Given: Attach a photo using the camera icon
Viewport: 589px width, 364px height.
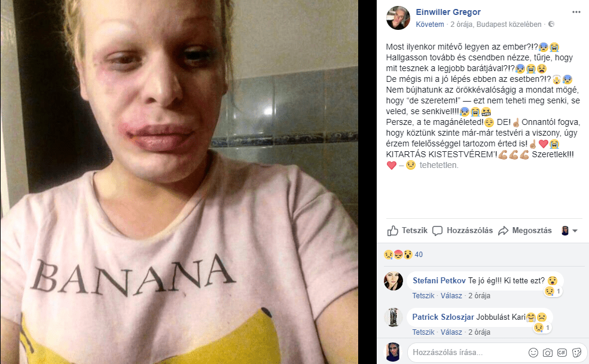Looking at the screenshot, I should tap(548, 353).
